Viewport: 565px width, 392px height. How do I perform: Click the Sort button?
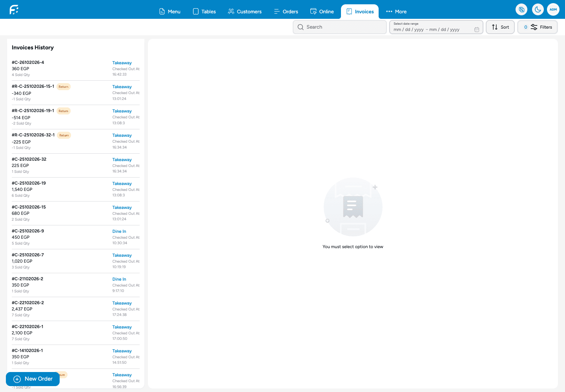coord(500,27)
